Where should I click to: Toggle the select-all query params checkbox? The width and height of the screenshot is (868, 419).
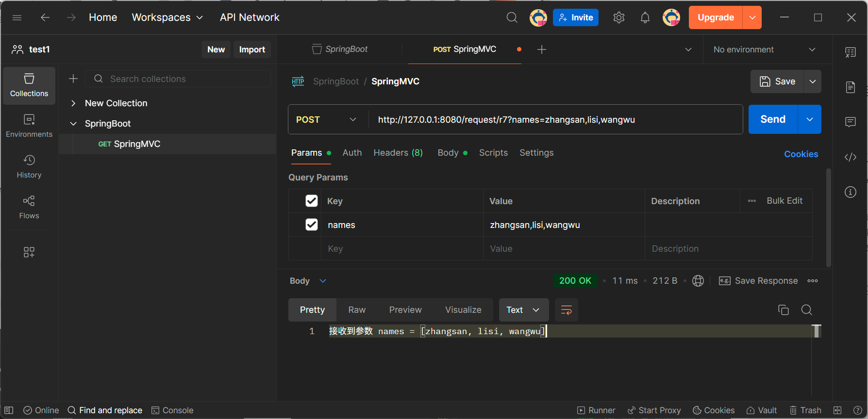pos(312,201)
